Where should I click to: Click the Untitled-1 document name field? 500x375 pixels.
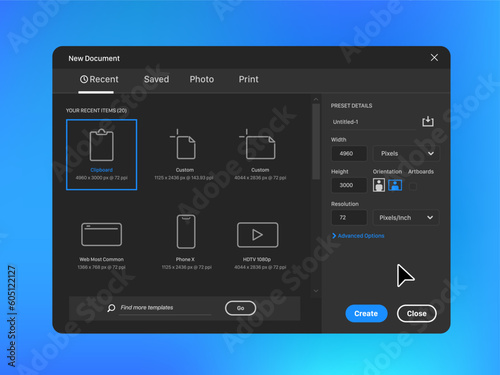click(x=374, y=122)
